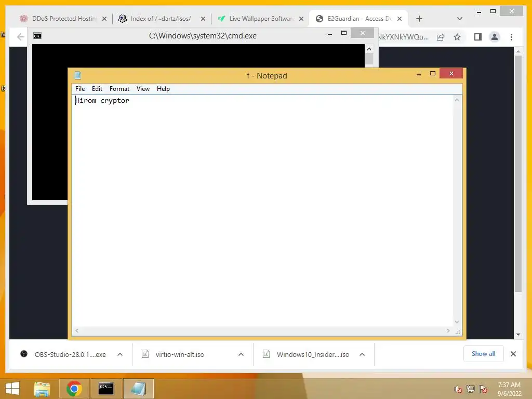Click the Chrome page scrollbar up arrow
The width and height of the screenshot is (532, 399).
[518, 51]
